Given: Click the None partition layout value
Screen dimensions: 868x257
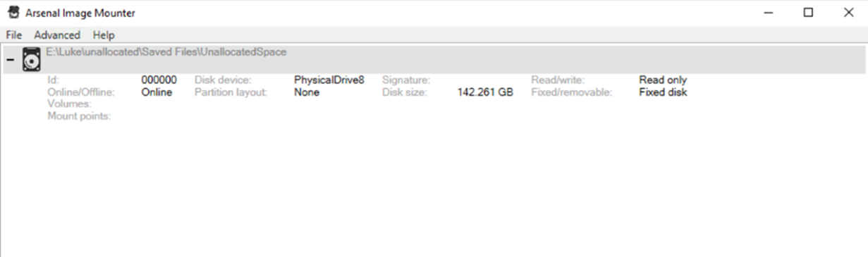Looking at the screenshot, I should pos(307,92).
